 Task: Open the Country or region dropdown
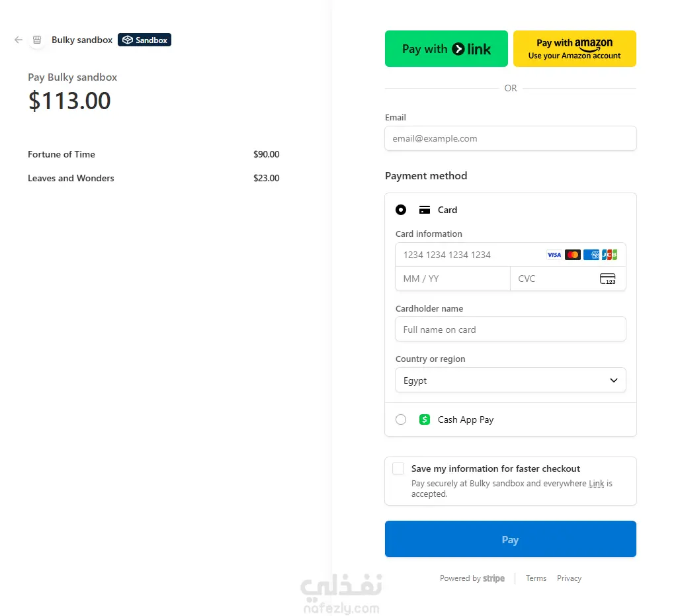point(510,380)
